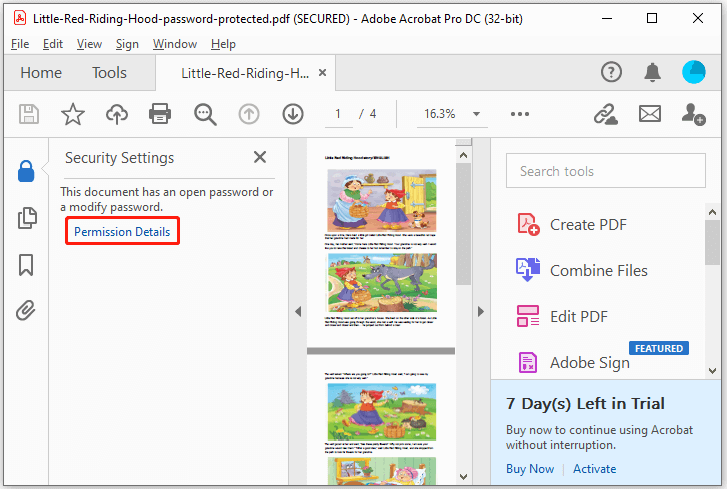Click document scrollbar down arrow
Viewport: 727px width, 489px height.
point(463,476)
